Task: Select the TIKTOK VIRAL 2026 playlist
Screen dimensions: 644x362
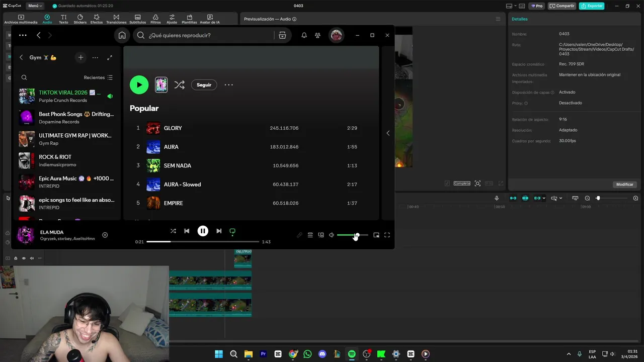Action: click(66, 96)
